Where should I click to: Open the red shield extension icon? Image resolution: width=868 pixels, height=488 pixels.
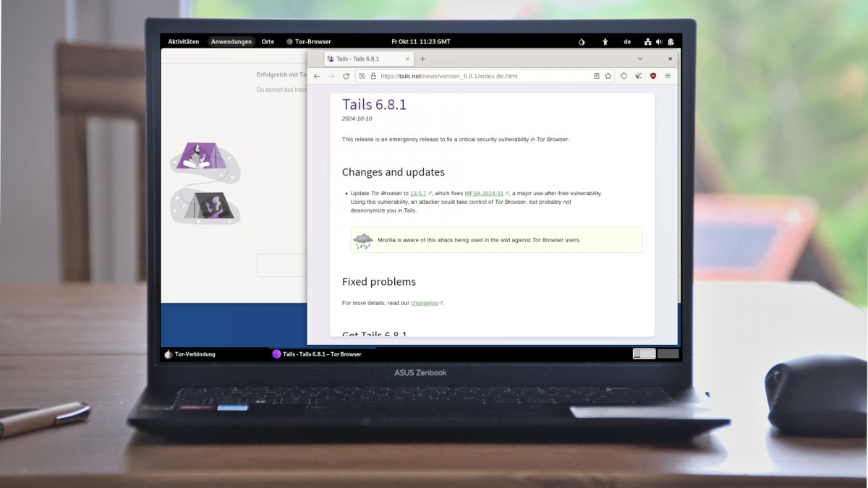click(x=653, y=76)
